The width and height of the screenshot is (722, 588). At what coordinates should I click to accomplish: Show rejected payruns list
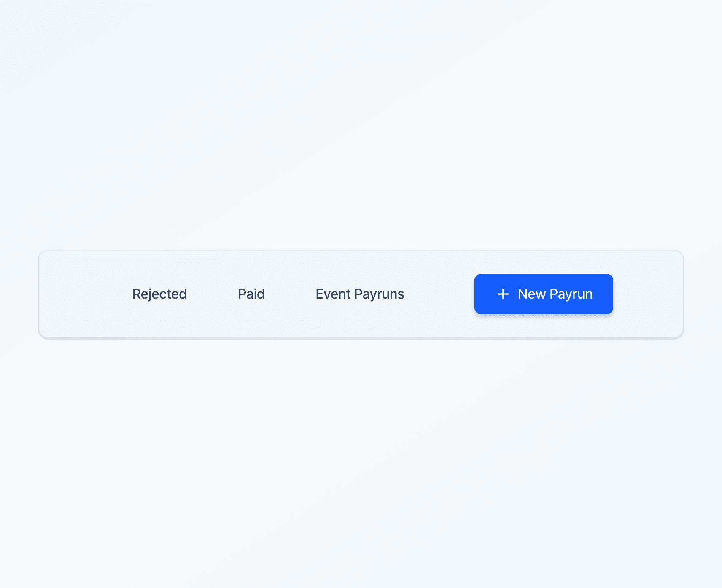coord(159,294)
